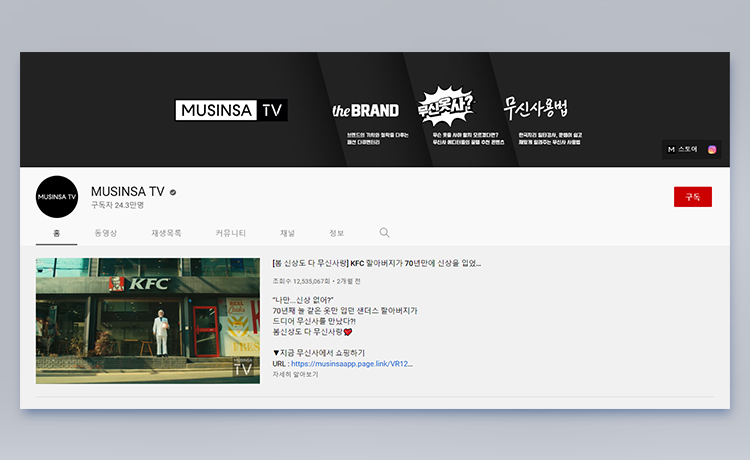Click the red 구독 subscribe button
The height and width of the screenshot is (460, 750).
(693, 197)
